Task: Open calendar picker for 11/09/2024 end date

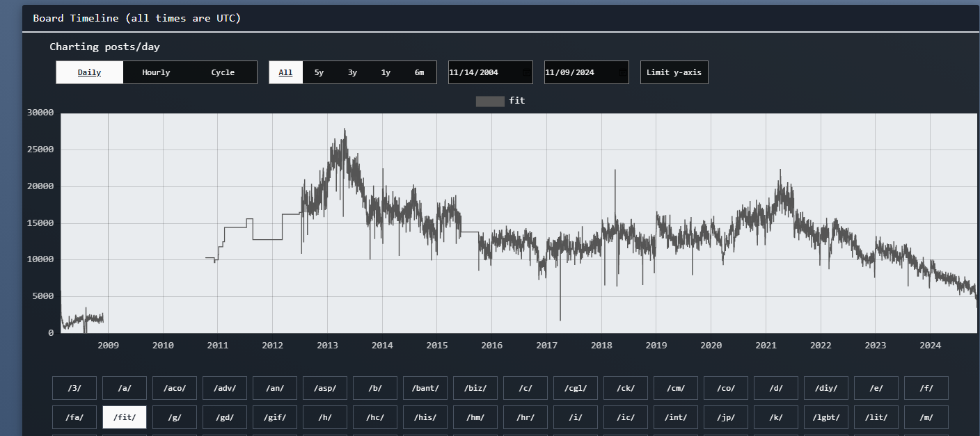Action: (x=622, y=72)
